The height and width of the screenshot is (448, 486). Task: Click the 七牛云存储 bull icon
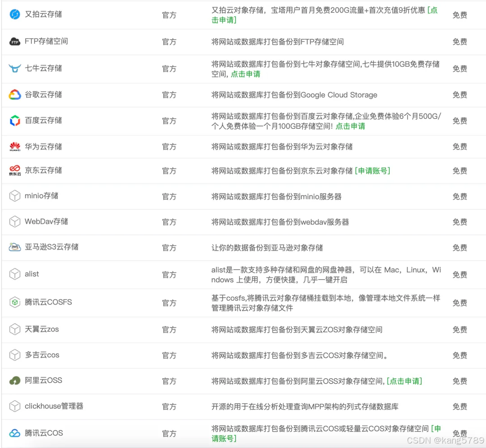(14, 68)
